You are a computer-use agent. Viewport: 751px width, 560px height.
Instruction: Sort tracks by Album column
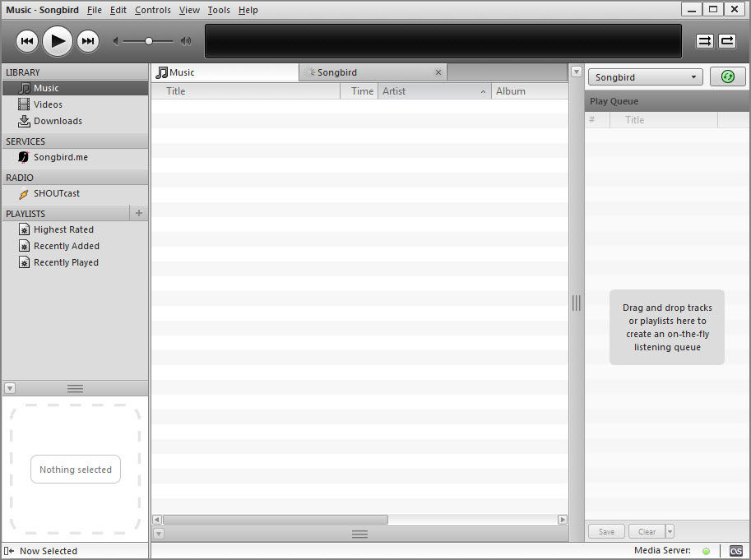(x=531, y=91)
